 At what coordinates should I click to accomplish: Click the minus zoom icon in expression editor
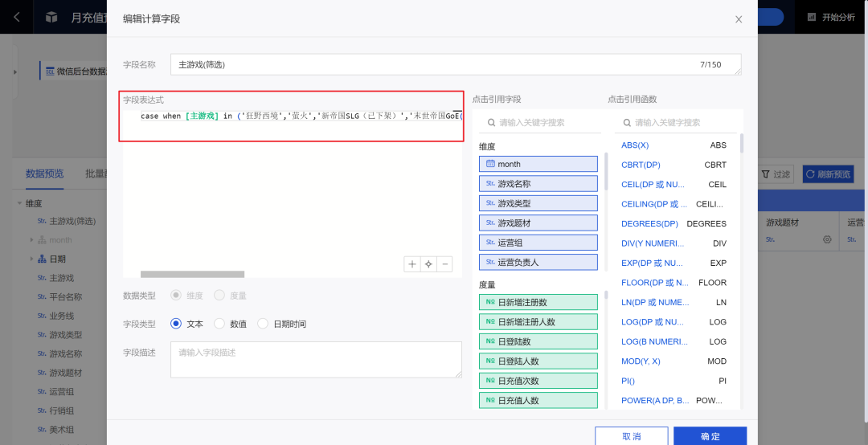(x=445, y=264)
